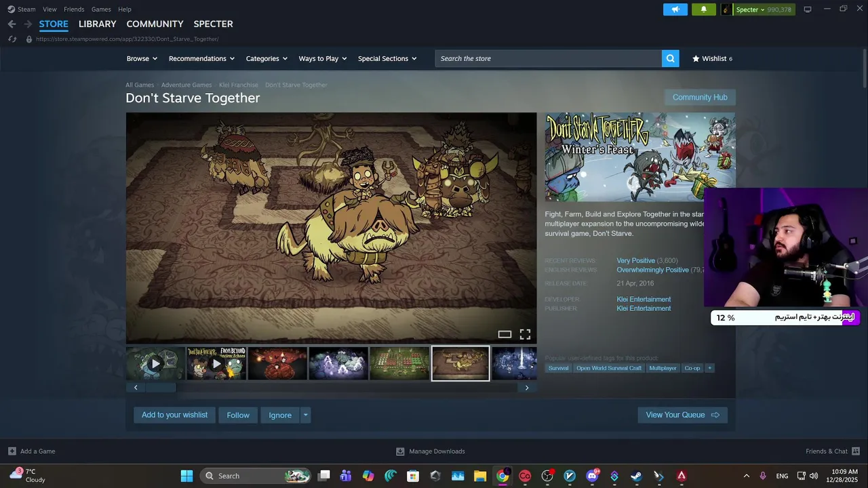Enter fullscreen for the media viewer
The height and width of the screenshot is (488, 868).
525,334
